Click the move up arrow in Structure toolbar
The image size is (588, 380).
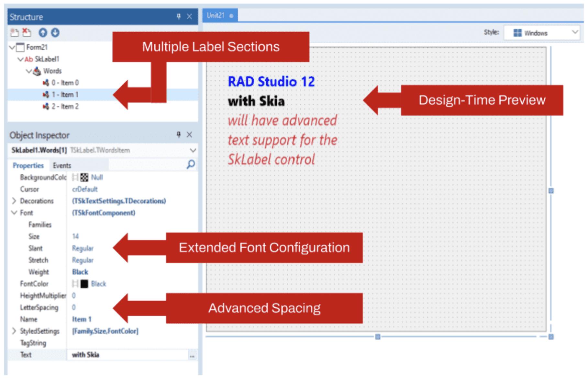pos(43,33)
